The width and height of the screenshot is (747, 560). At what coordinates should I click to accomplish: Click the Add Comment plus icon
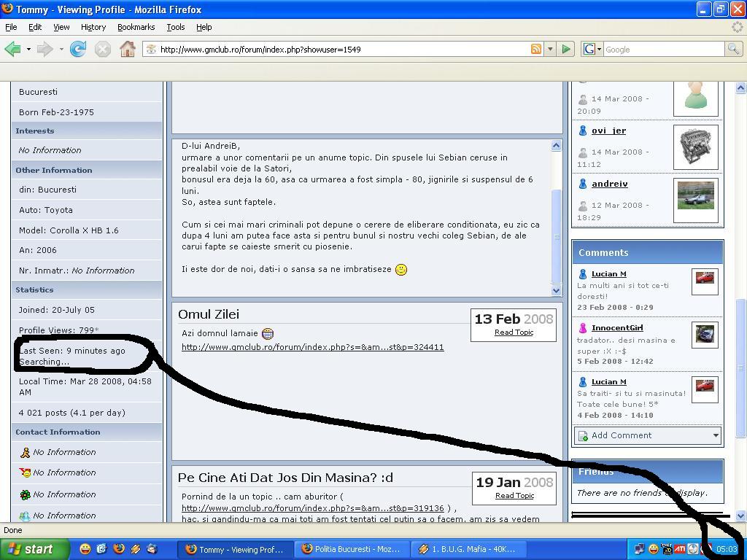(583, 435)
